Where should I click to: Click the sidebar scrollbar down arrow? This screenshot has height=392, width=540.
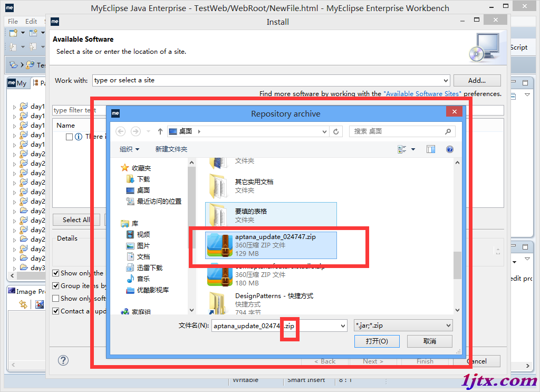pyautogui.click(x=192, y=310)
